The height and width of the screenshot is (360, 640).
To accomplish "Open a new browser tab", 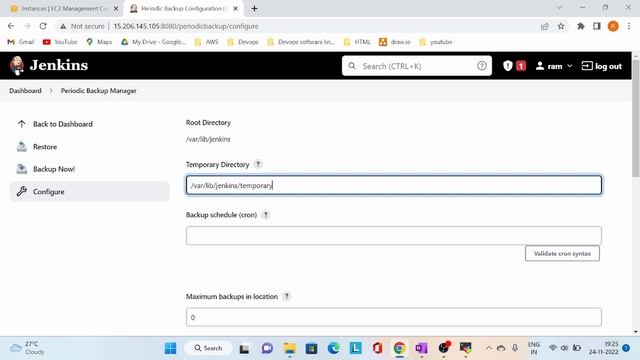I will click(x=254, y=8).
